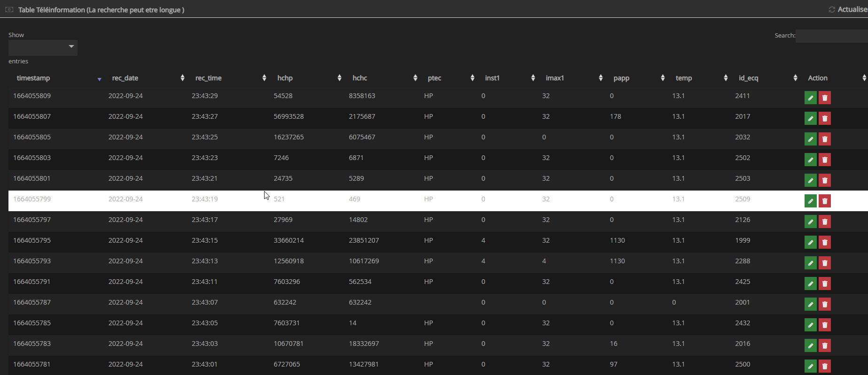The width and height of the screenshot is (868, 375).
Task: Click the Actualise refresh button
Action: [x=848, y=9]
